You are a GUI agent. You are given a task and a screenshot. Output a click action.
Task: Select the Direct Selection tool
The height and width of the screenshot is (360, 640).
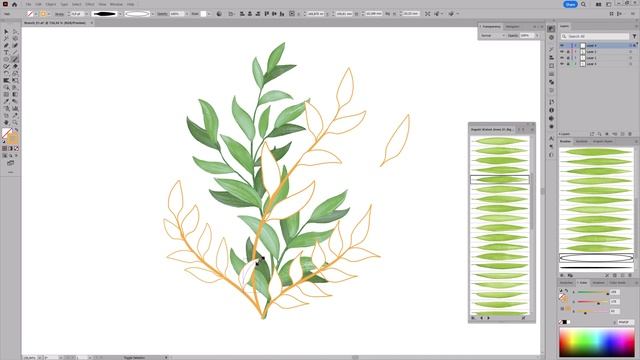point(15,31)
